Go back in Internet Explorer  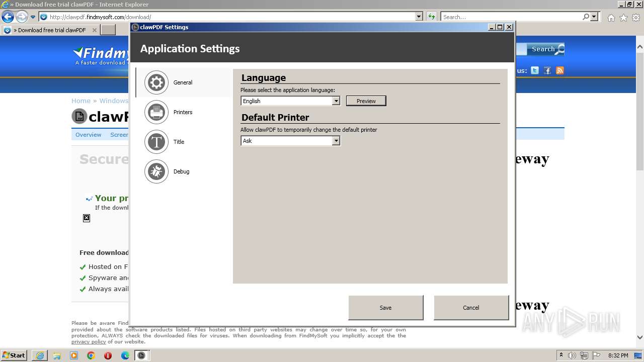coord(8,17)
